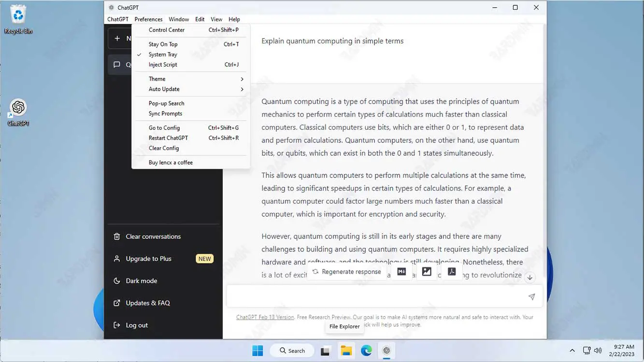The height and width of the screenshot is (362, 644).
Task: Launch Microsoft Edge from the taskbar
Action: tap(366, 351)
